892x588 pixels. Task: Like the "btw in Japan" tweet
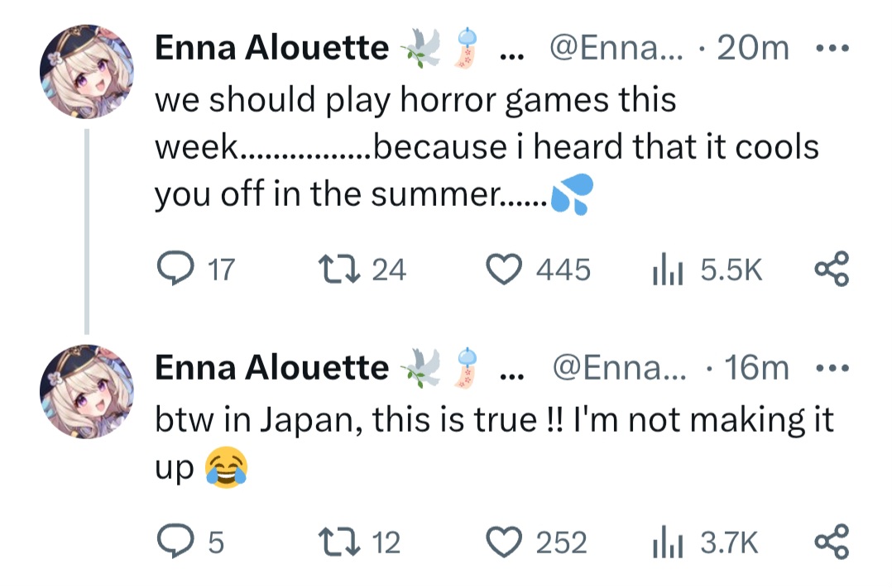click(x=503, y=543)
